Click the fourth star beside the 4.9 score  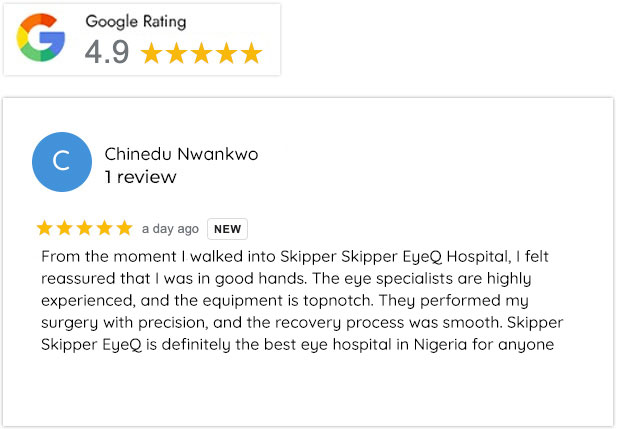[x=227, y=53]
